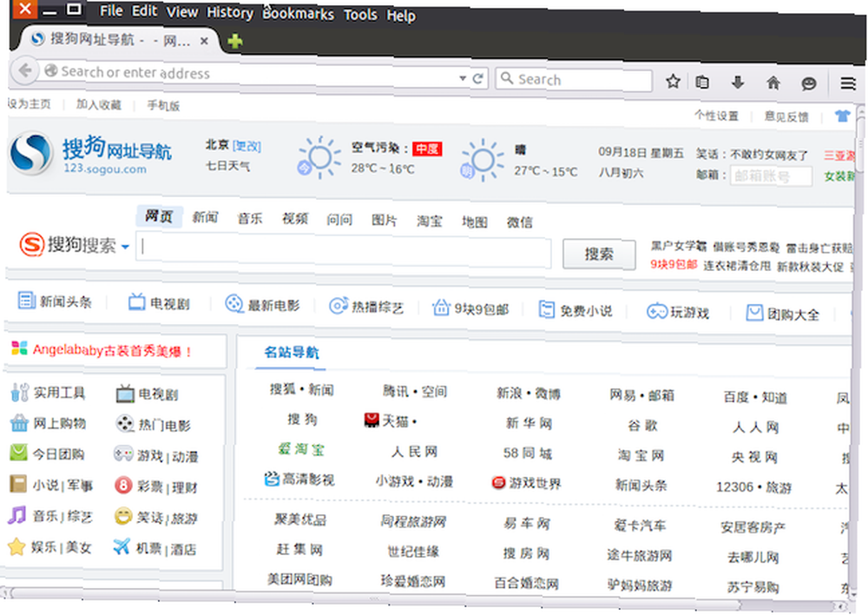Click the Sogou search text box
Image resolution: width=868 pixels, height=615 pixels.
(x=344, y=252)
